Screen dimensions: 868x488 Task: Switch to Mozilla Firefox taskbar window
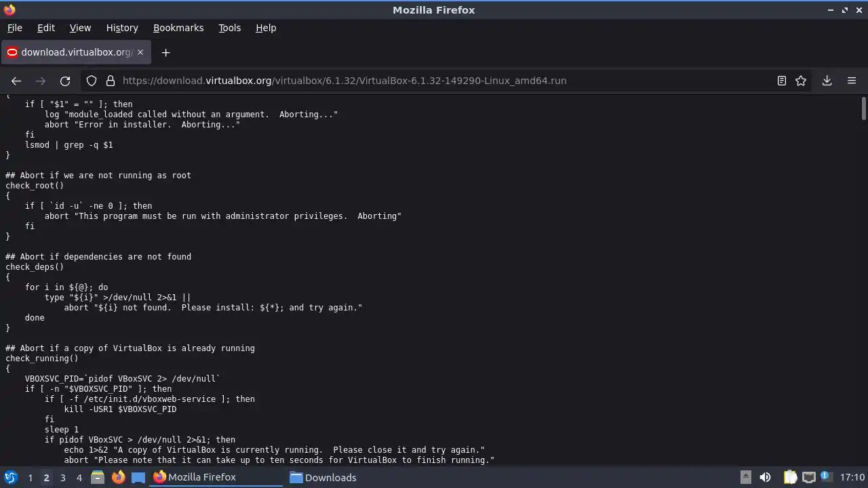[216, 477]
